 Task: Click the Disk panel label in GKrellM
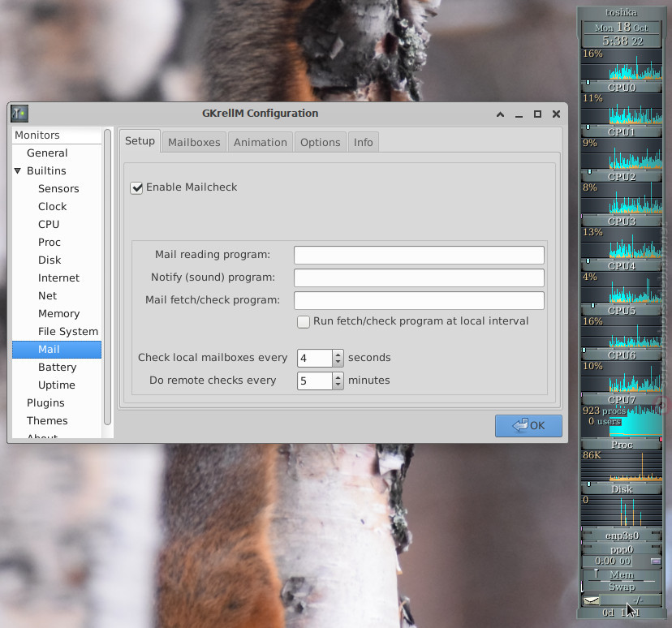[622, 489]
